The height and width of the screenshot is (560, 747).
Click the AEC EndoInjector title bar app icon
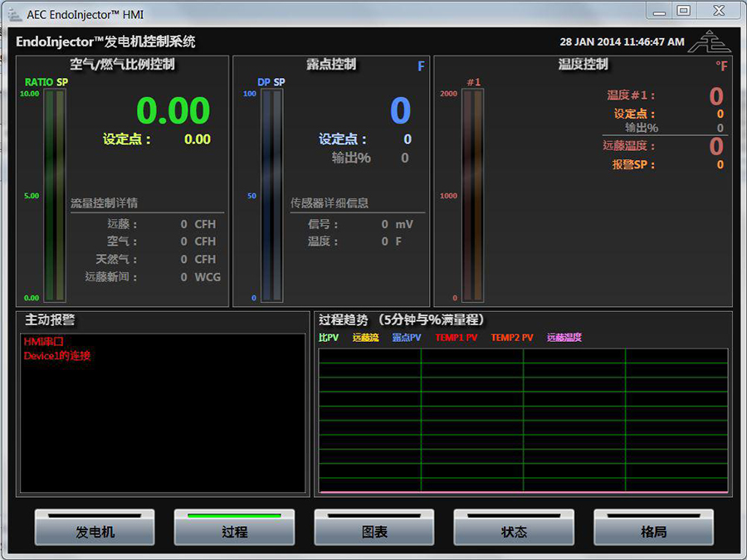14,14
